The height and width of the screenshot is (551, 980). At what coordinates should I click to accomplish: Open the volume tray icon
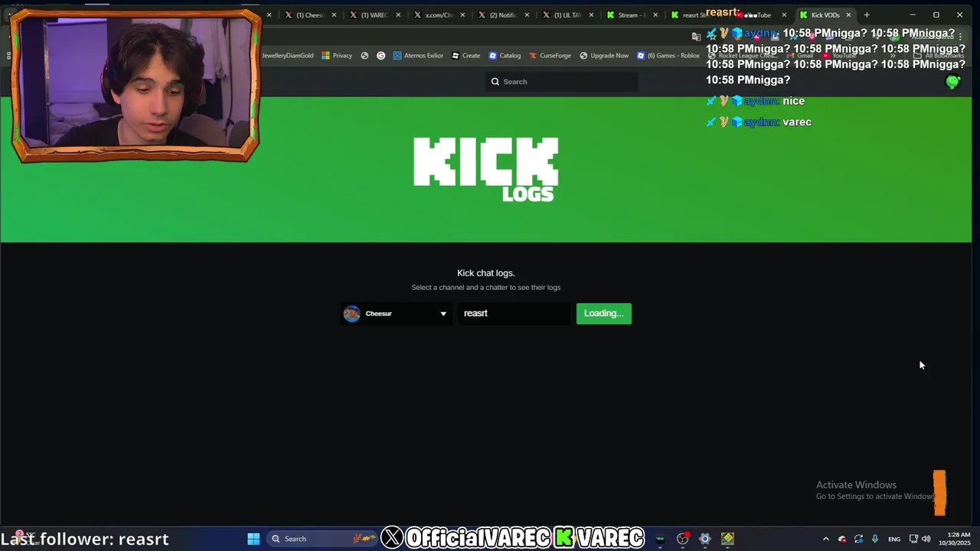coord(926,539)
